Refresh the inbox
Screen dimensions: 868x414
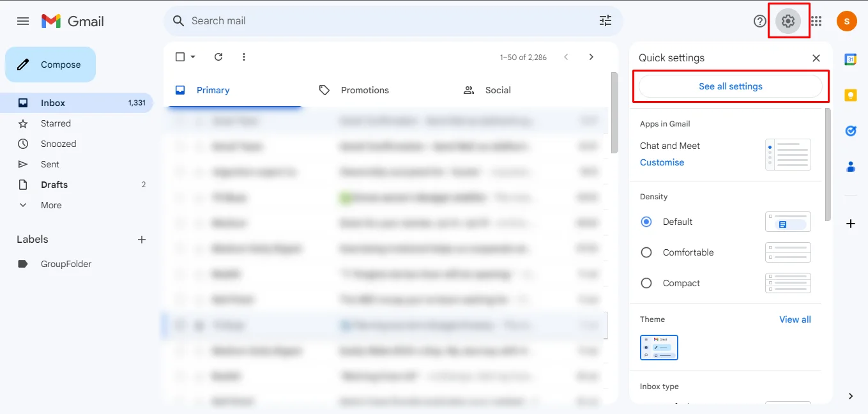point(218,57)
